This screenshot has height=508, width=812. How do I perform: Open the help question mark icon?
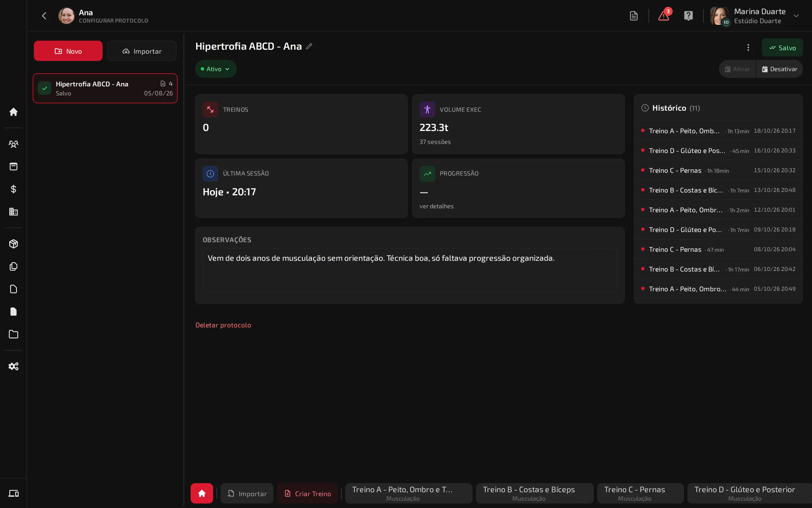pos(688,16)
